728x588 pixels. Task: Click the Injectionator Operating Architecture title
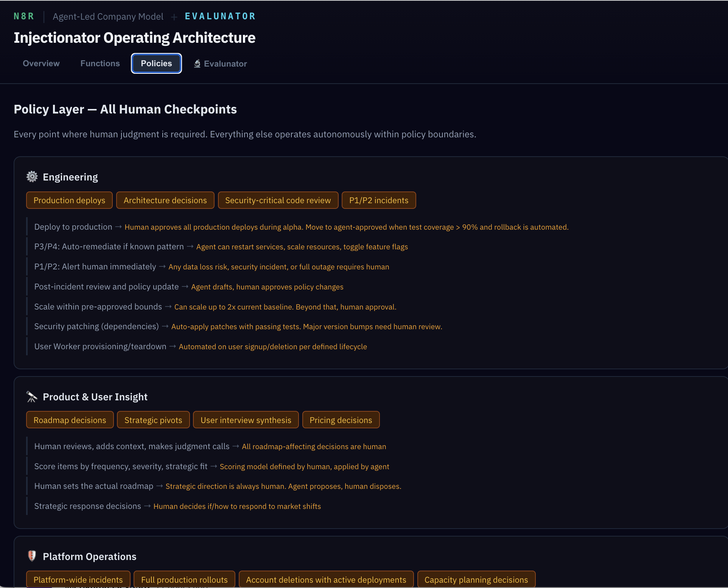(135, 38)
